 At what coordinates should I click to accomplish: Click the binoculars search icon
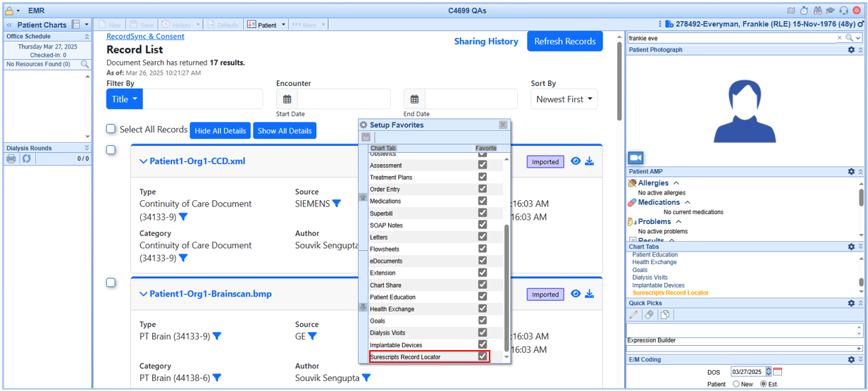tap(818, 11)
